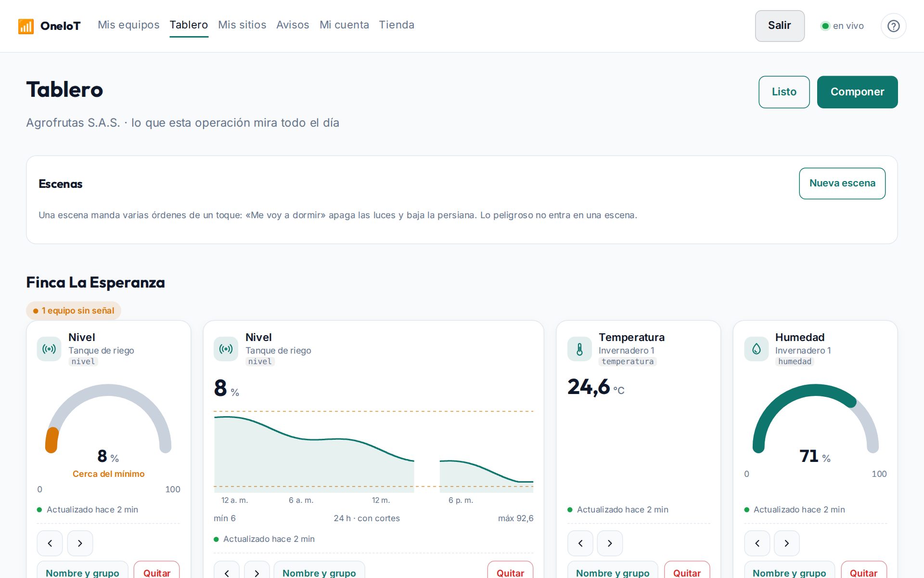Click the Listo button
This screenshot has width=924, height=578.
point(784,92)
